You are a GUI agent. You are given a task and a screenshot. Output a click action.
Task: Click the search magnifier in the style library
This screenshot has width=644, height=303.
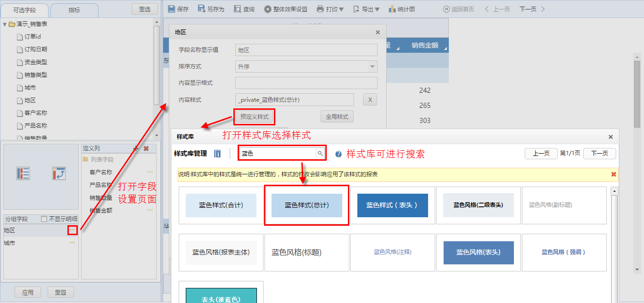[320, 154]
